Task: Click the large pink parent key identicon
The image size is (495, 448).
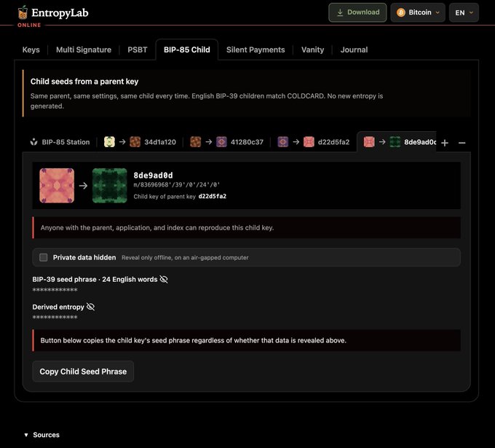Action: coord(57,186)
